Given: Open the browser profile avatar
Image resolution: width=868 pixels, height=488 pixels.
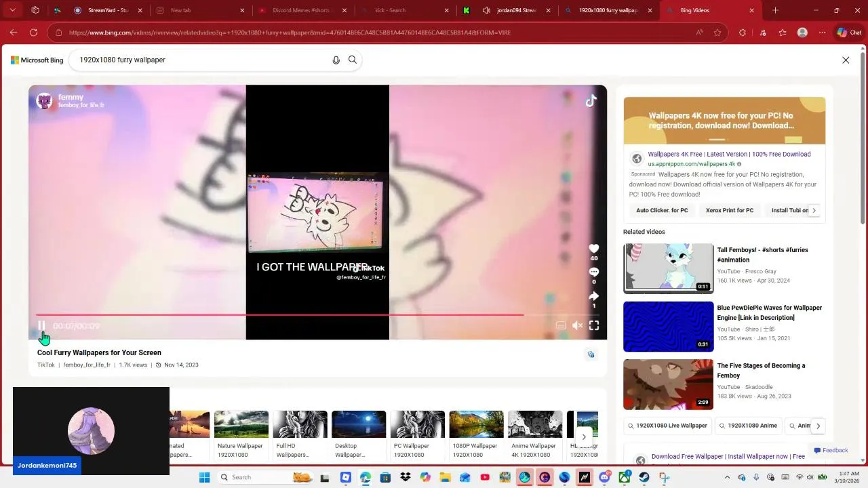Looking at the screenshot, I should [803, 33].
